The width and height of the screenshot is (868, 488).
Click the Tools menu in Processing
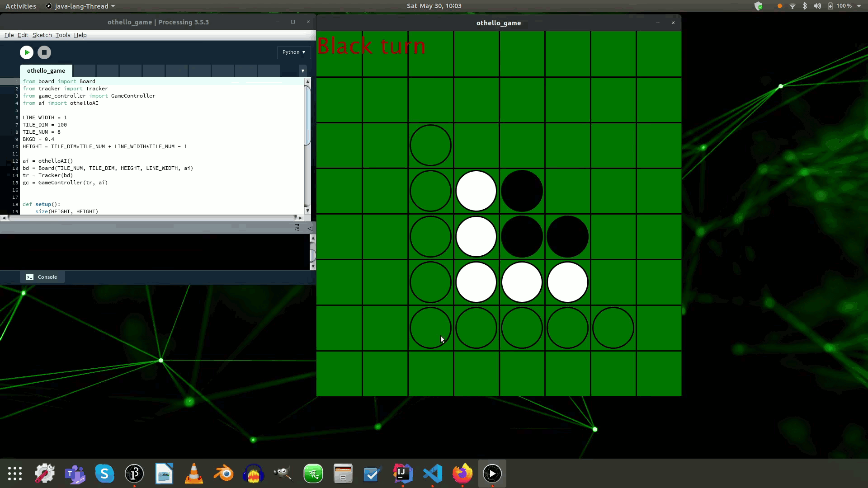(x=62, y=34)
